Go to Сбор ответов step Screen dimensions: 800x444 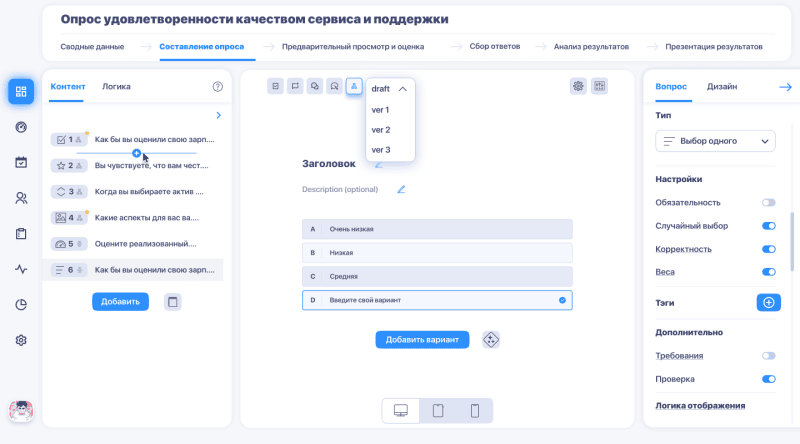[x=495, y=46]
